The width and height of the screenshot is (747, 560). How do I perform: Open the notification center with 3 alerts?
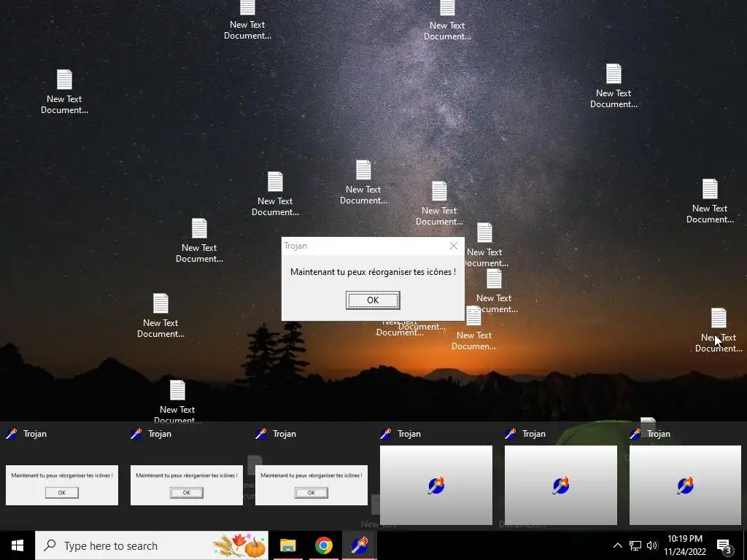pyautogui.click(x=724, y=546)
